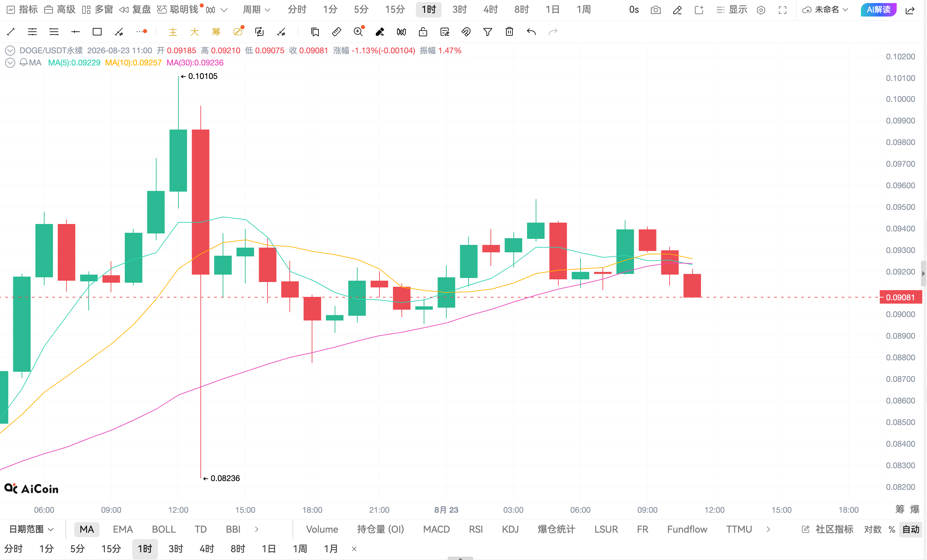This screenshot has height=560, width=927.
Task: Open the 日期范围 date range dropdown
Action: point(31,530)
